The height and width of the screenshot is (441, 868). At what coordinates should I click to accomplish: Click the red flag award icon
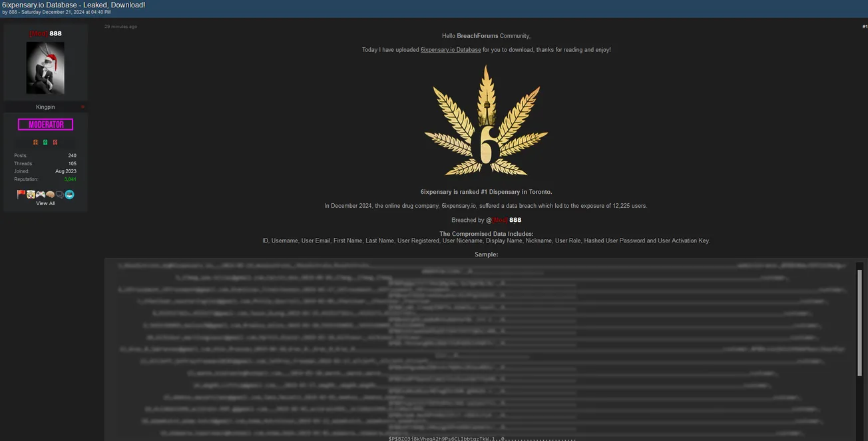[21, 194]
